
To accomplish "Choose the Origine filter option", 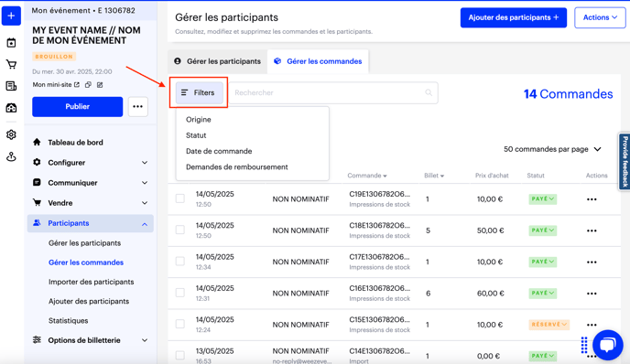I will [199, 120].
